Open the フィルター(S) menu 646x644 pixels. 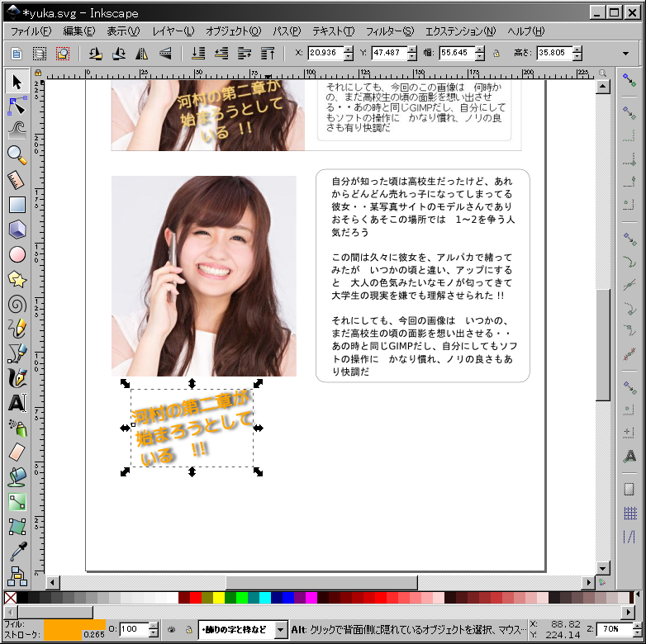[x=389, y=31]
